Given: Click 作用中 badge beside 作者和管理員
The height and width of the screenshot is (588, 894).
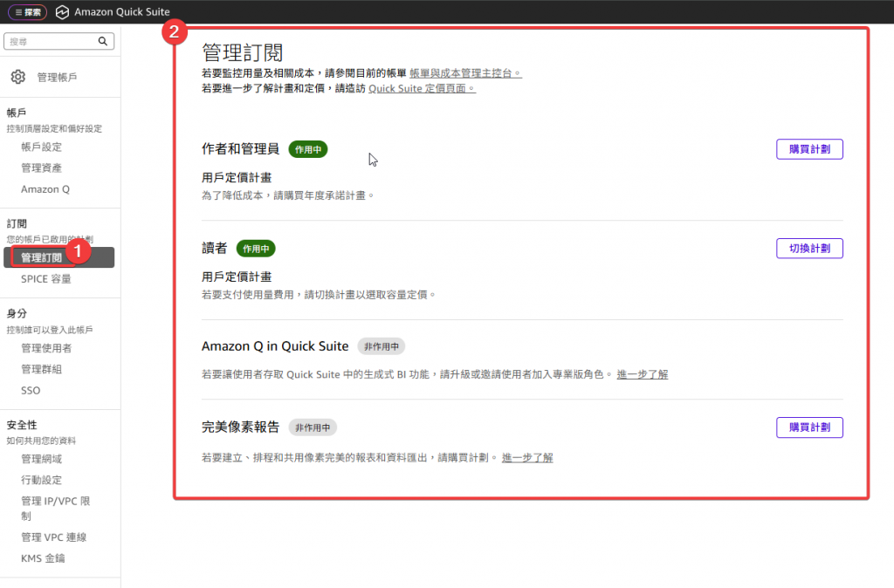Looking at the screenshot, I should (x=308, y=149).
